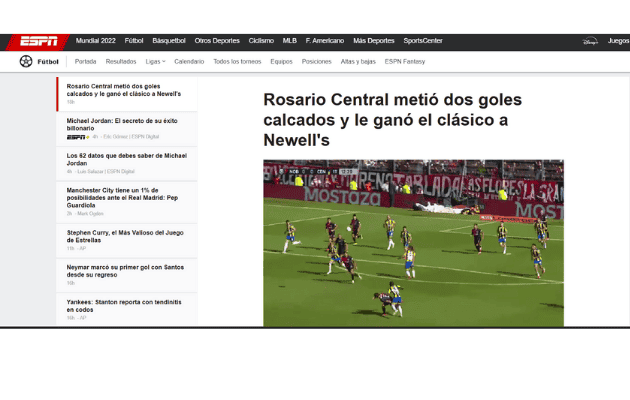The height and width of the screenshot is (400, 630).
Task: Open Yankees Stanton tendinitis article
Action: [x=127, y=309]
